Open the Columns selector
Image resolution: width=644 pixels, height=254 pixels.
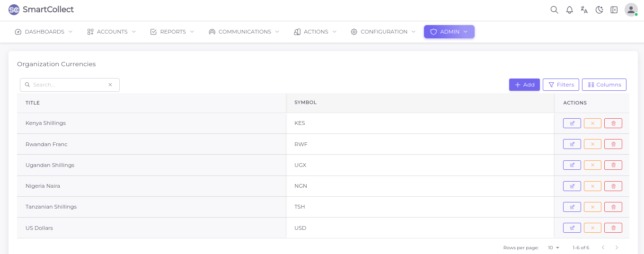[x=604, y=85]
